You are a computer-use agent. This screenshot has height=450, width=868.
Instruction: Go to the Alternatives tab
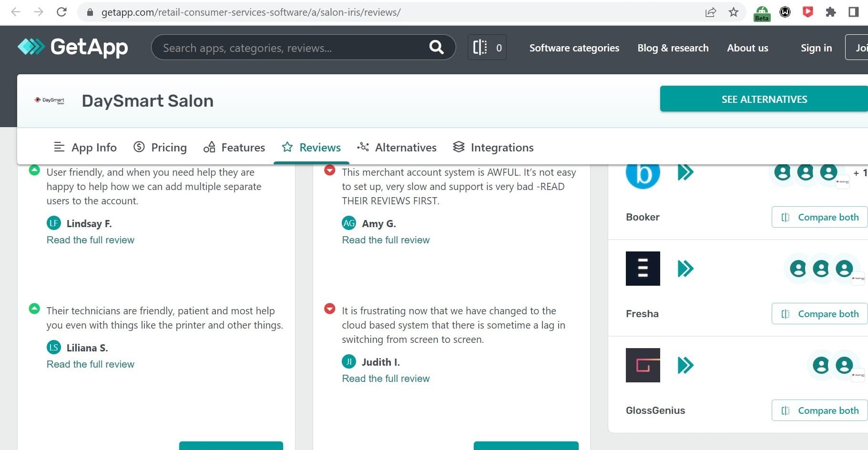pyautogui.click(x=397, y=148)
